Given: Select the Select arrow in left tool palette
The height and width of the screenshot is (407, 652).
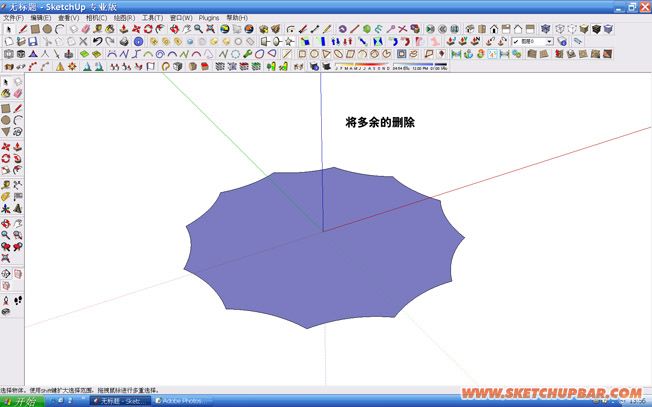Looking at the screenshot, I should coord(6,82).
